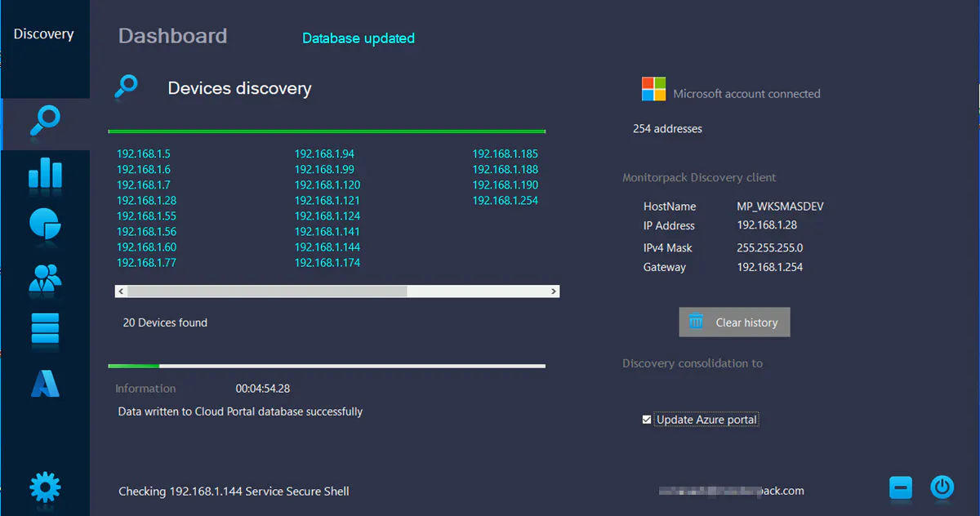Image resolution: width=980 pixels, height=516 pixels.
Task: Click the 255.255.255.0 IPv4 mask value
Action: (770, 247)
